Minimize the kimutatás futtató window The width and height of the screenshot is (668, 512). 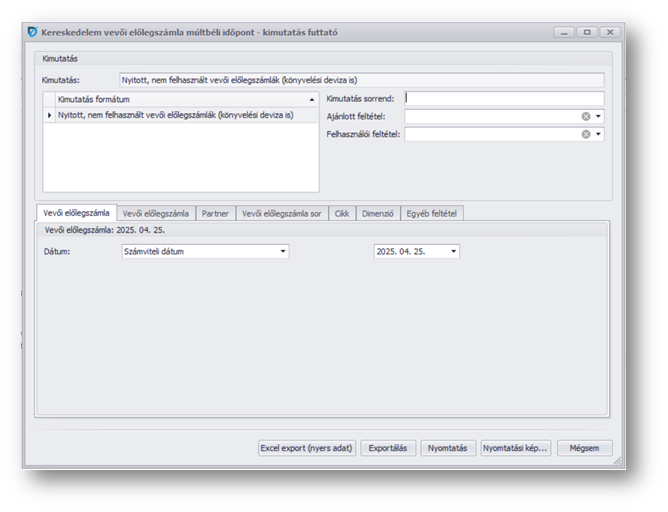(x=566, y=32)
